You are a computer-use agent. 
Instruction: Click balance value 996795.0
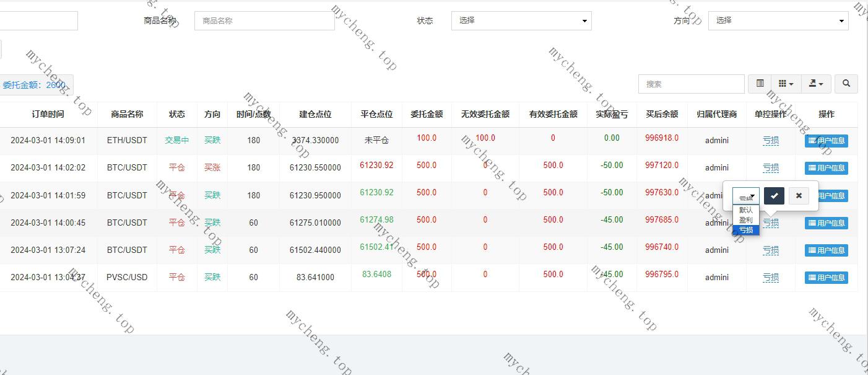[662, 274]
